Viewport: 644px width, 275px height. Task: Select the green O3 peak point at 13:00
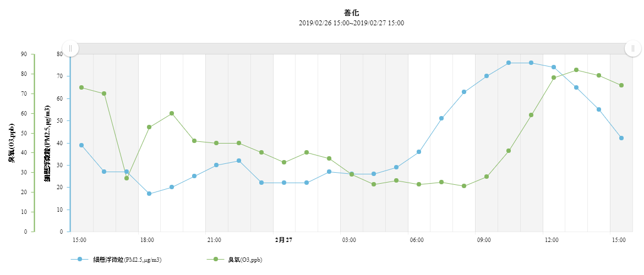[x=576, y=70]
